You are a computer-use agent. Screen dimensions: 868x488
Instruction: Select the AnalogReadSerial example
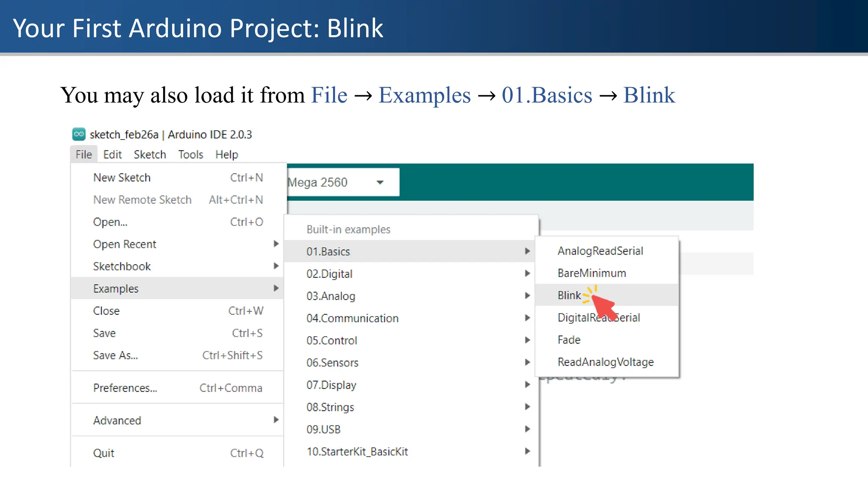click(x=600, y=251)
